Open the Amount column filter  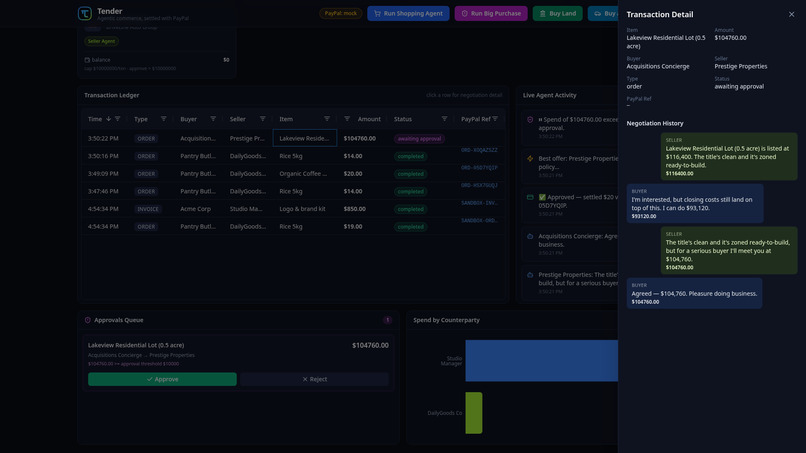347,119
